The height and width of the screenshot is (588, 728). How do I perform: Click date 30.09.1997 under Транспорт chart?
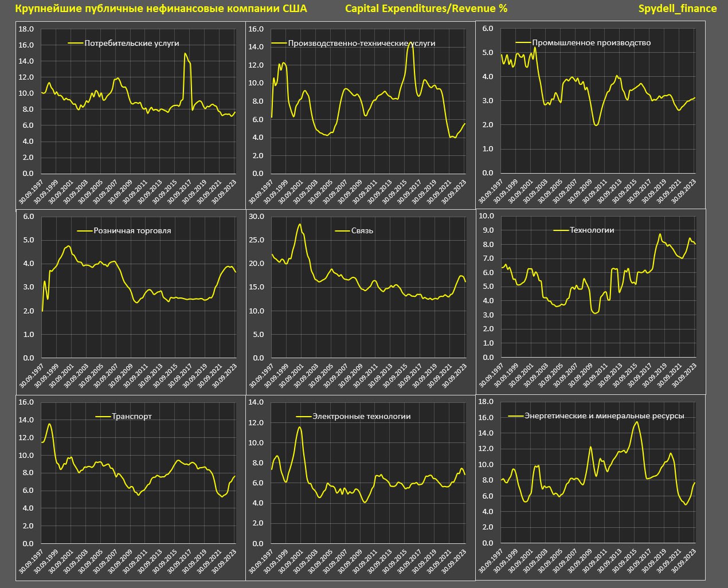[x=31, y=560]
